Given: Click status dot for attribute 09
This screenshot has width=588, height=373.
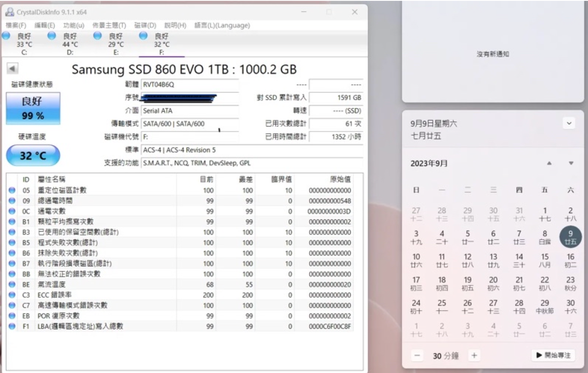Looking at the screenshot, I should [12, 201].
